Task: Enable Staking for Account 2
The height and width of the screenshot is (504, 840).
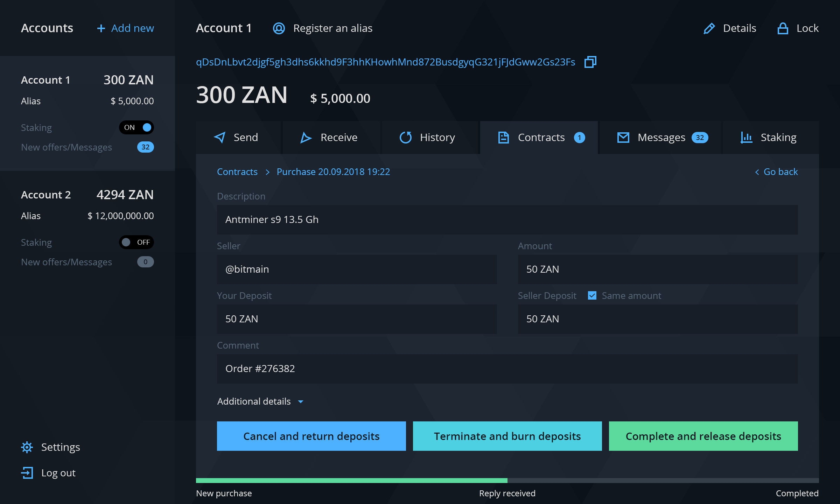Action: click(136, 242)
